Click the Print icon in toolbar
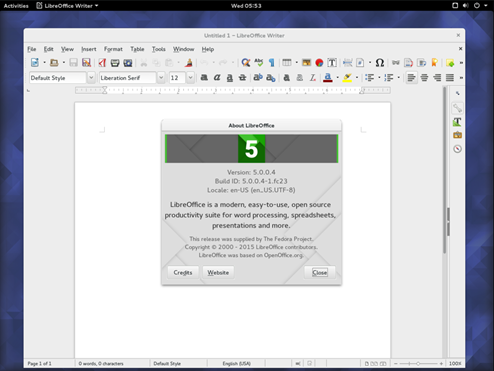 pyautogui.click(x=115, y=62)
